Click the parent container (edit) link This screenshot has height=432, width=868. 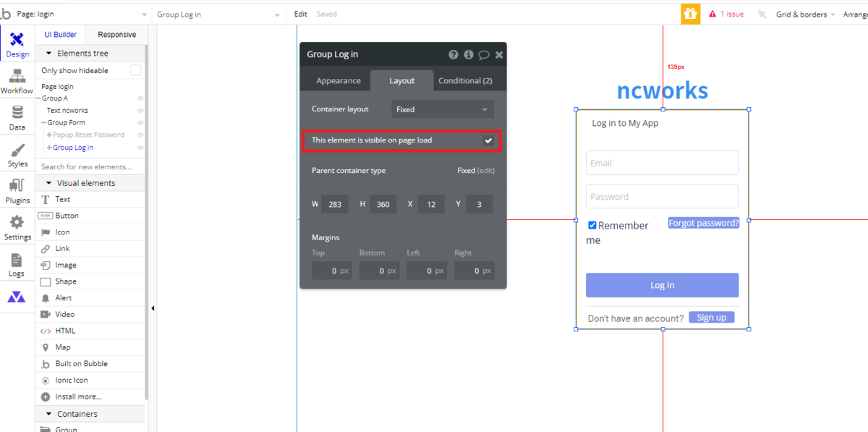(486, 171)
